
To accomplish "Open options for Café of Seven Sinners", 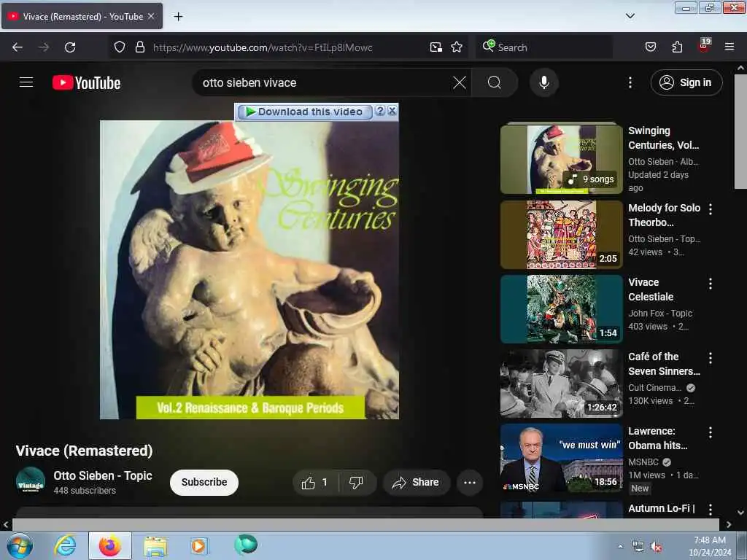I will 711,358.
